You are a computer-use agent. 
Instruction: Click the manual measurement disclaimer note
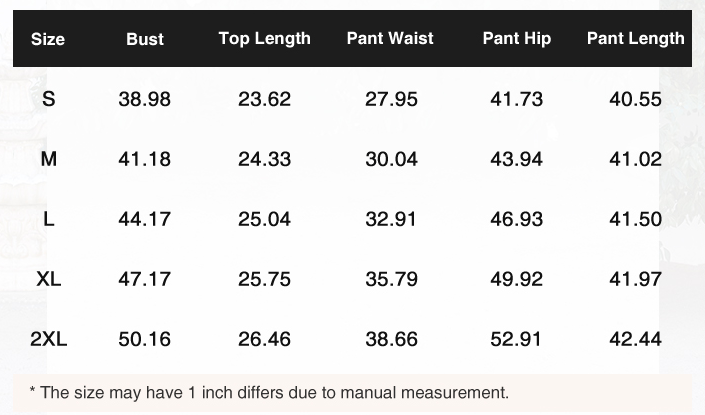pos(269,393)
